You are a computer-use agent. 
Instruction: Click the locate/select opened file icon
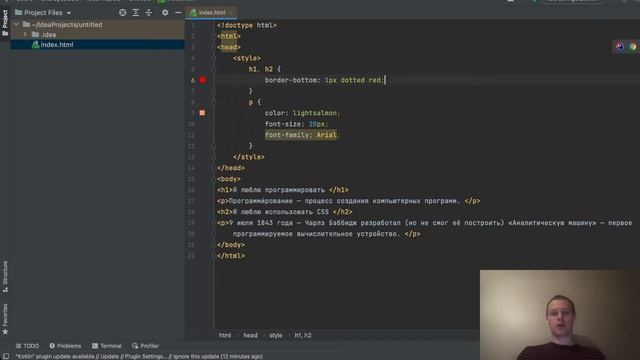coord(122,13)
